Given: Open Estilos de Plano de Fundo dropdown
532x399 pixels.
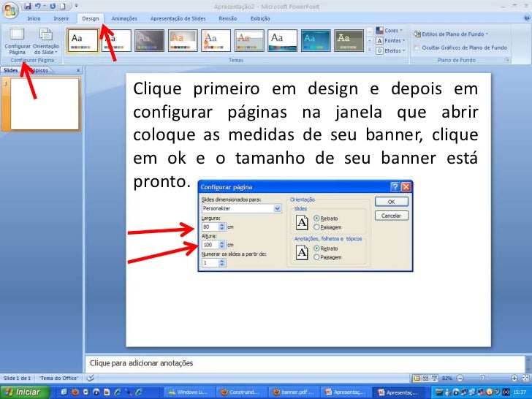Looking at the screenshot, I should coord(451,34).
